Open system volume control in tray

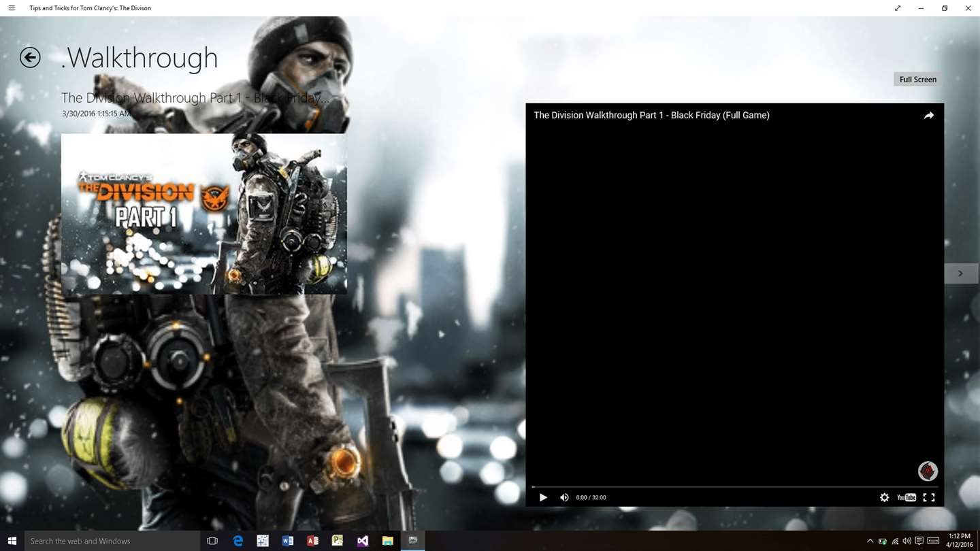click(x=906, y=541)
